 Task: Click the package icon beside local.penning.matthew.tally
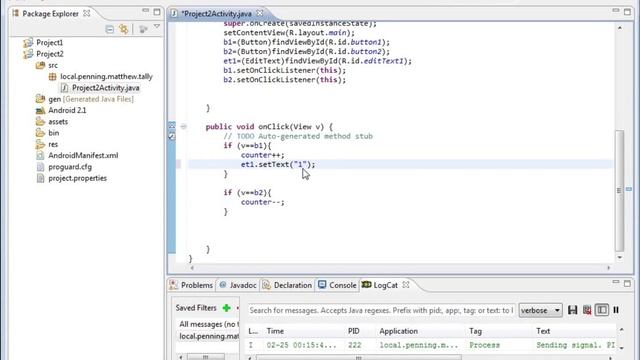(x=52, y=76)
